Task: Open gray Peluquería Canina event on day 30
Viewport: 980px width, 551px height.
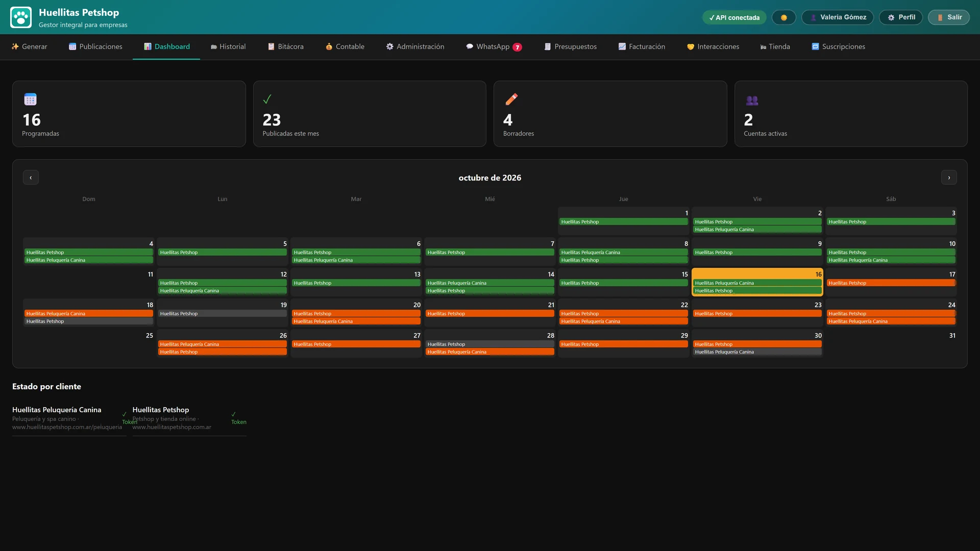Action: tap(757, 352)
